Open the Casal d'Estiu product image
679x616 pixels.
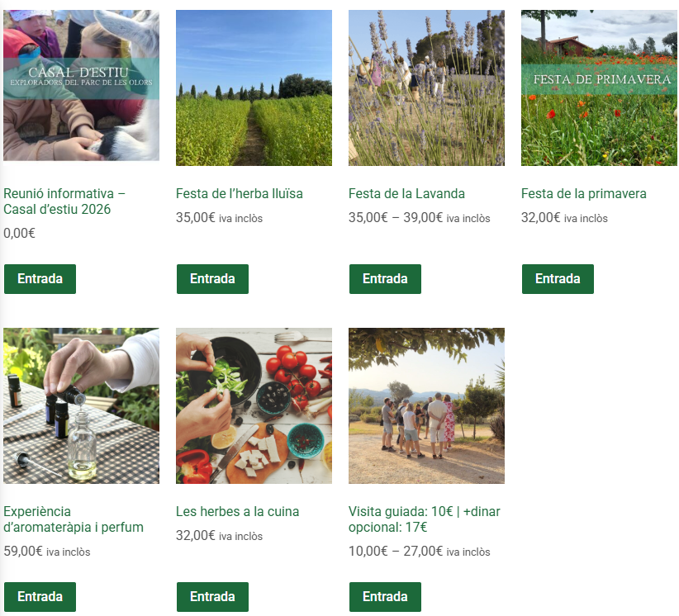[81, 86]
